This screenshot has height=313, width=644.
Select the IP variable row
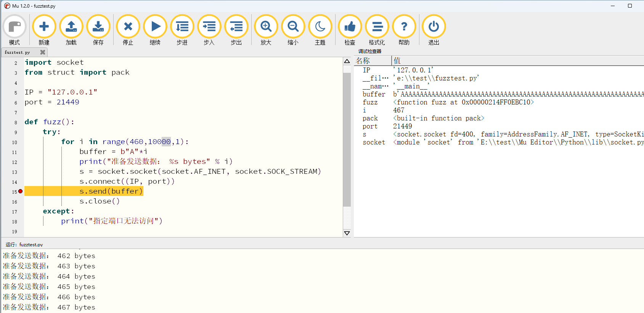(499, 70)
